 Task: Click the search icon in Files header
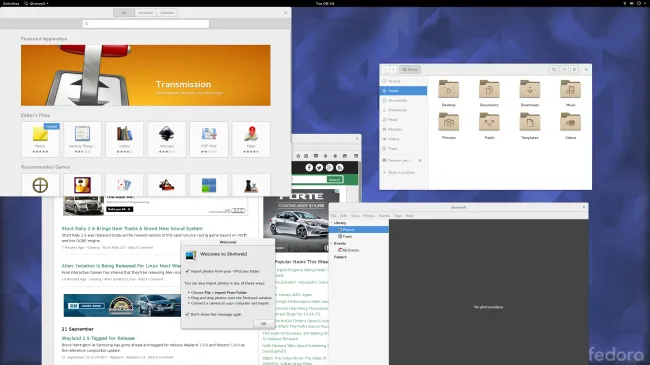(x=554, y=70)
